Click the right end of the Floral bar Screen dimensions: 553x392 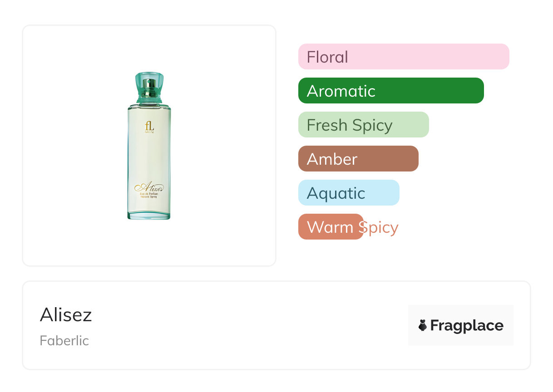pyautogui.click(x=502, y=57)
